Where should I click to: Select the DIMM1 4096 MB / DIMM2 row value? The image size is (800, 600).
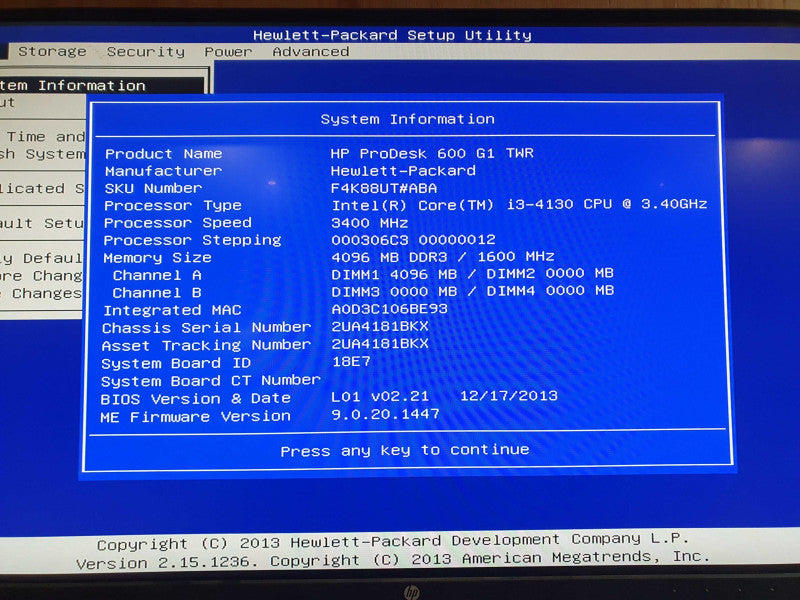(472, 274)
